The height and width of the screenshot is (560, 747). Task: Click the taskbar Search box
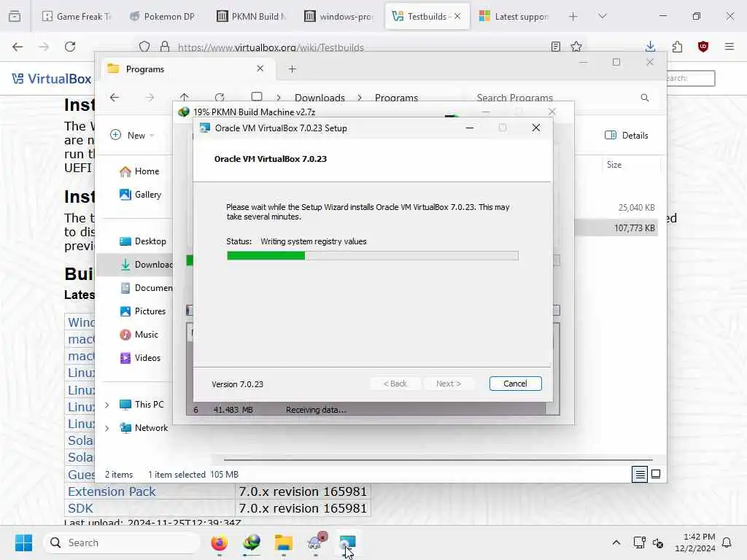tap(122, 542)
